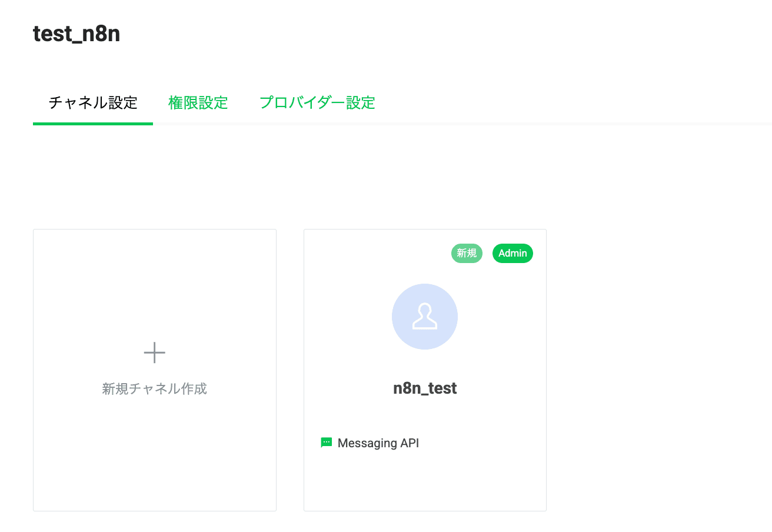Click the green underline beneath チャネル設定
Image resolution: width=772 pixels, height=532 pixels.
point(93,124)
